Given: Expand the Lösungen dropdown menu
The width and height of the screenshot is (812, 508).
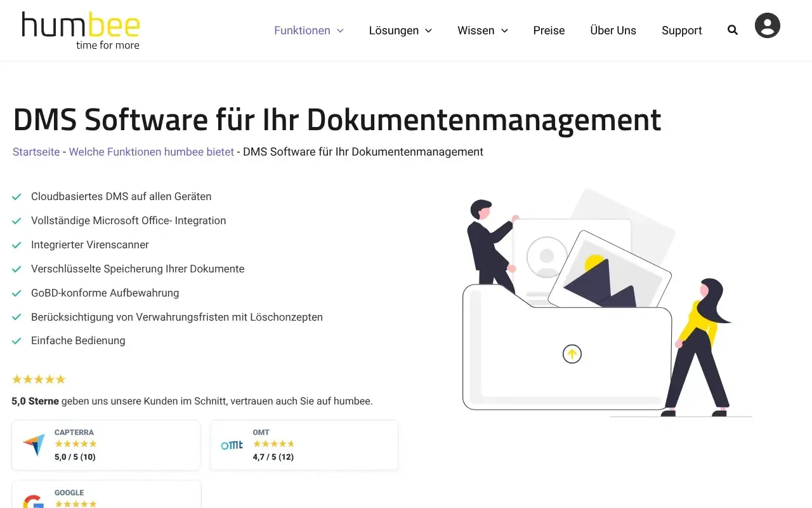Looking at the screenshot, I should coord(400,30).
